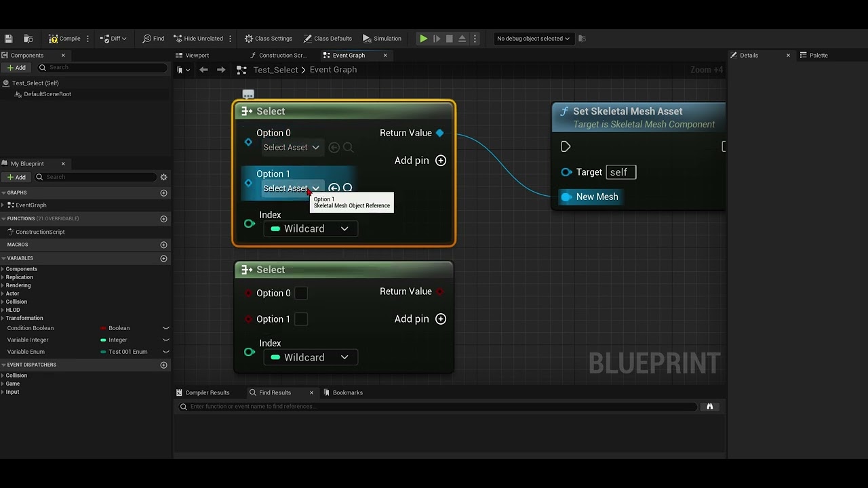Viewport: 868px width, 488px height.
Task: Click Option 1 use-selected-asset arrow icon
Action: pyautogui.click(x=334, y=188)
